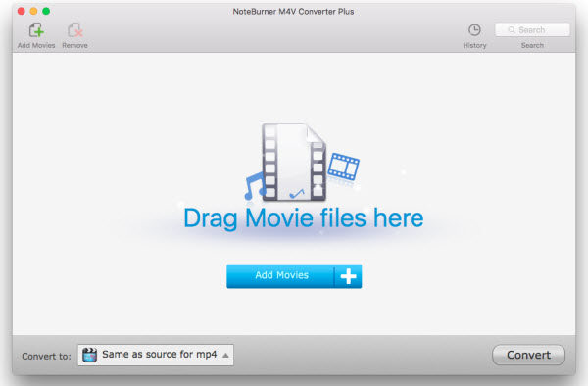Click the Add Movies toolbar icon

[x=36, y=30]
